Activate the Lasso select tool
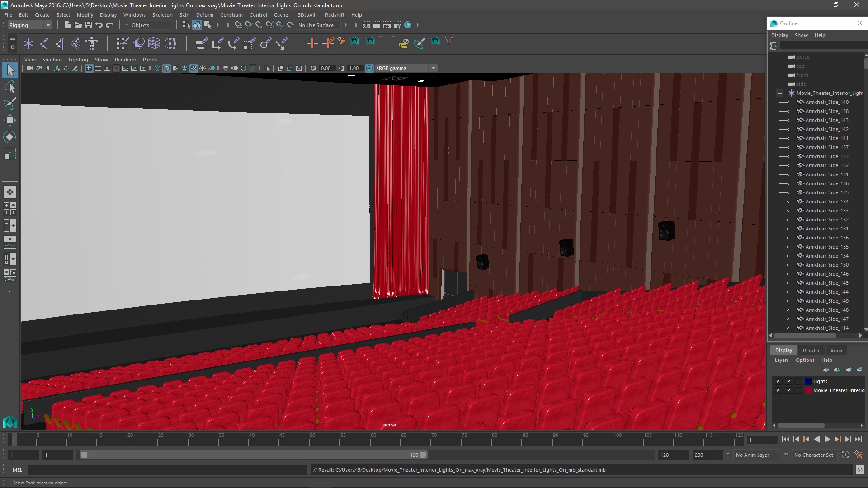This screenshot has height=488, width=868. (9, 87)
